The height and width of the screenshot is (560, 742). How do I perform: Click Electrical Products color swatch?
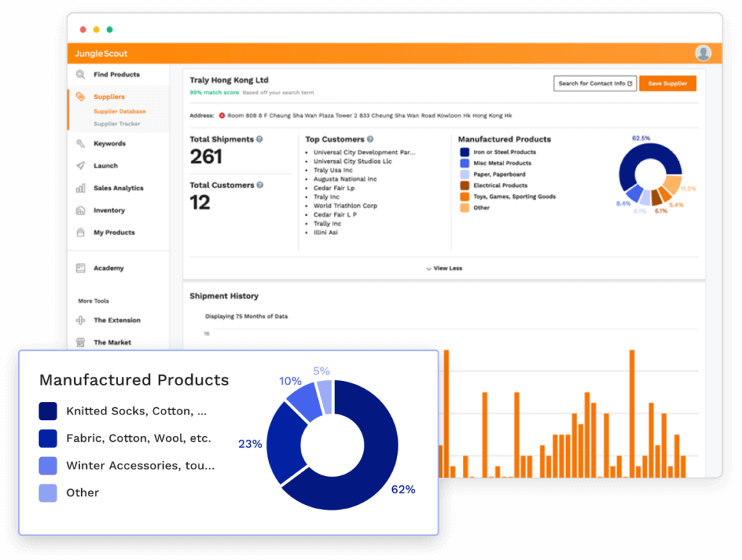pyautogui.click(x=464, y=185)
